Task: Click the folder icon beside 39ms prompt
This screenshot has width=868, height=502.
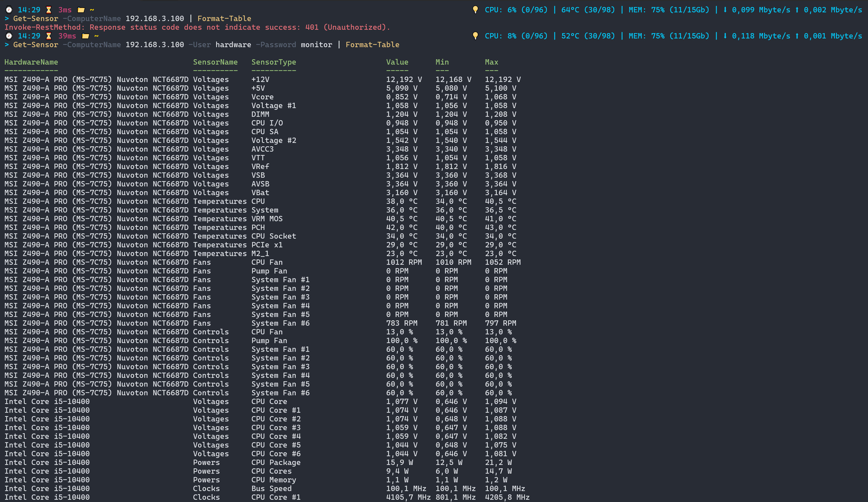Action: tap(85, 36)
